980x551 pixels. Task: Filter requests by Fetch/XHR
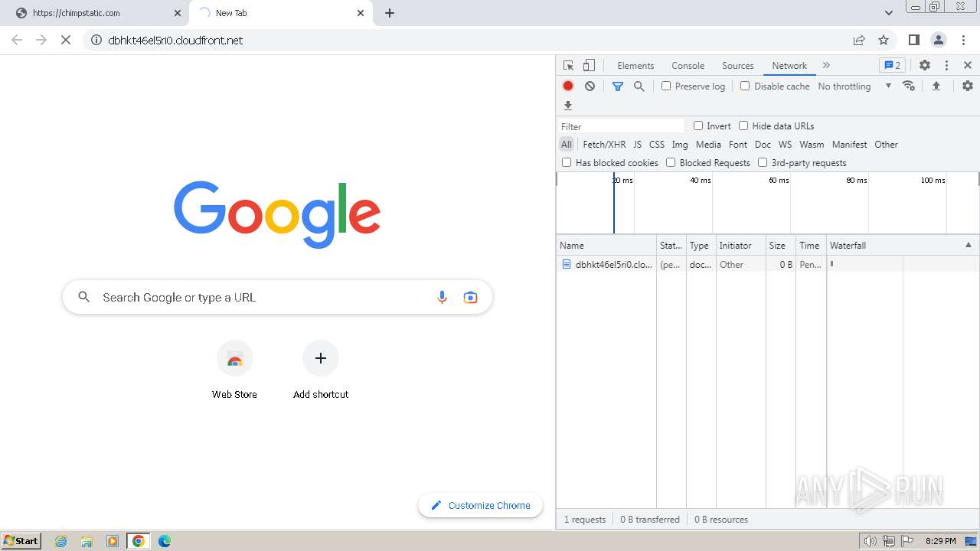[x=604, y=144]
